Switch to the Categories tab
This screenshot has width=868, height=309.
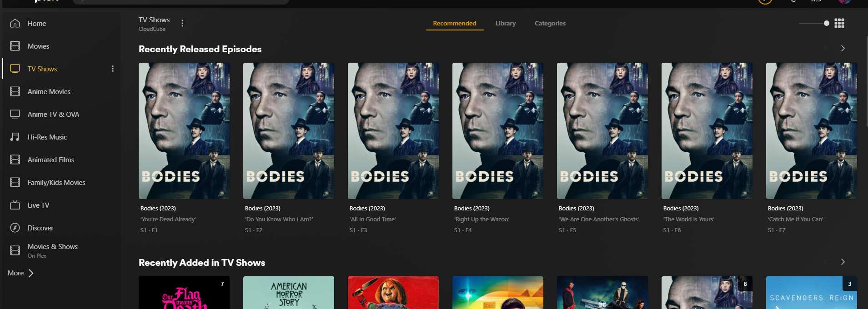[x=550, y=23]
